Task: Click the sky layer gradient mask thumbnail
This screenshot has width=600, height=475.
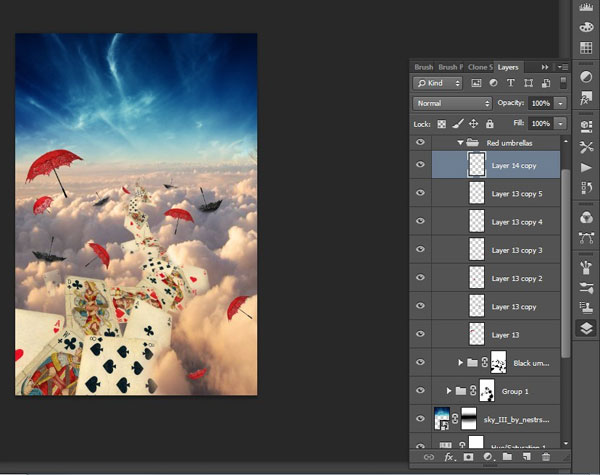Action: pyautogui.click(x=469, y=418)
